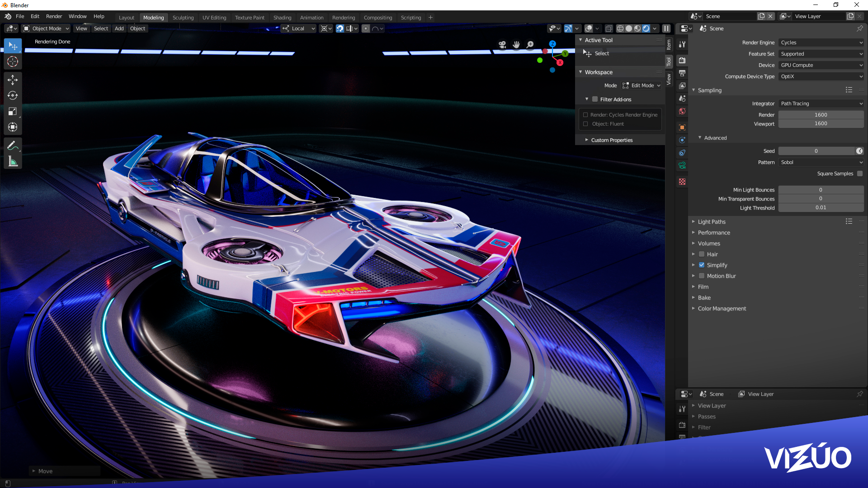
Task: Open the Render menu
Action: 54,16
